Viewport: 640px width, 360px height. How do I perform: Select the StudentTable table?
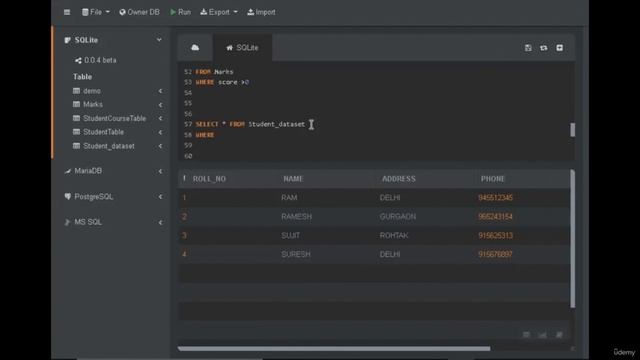click(103, 132)
